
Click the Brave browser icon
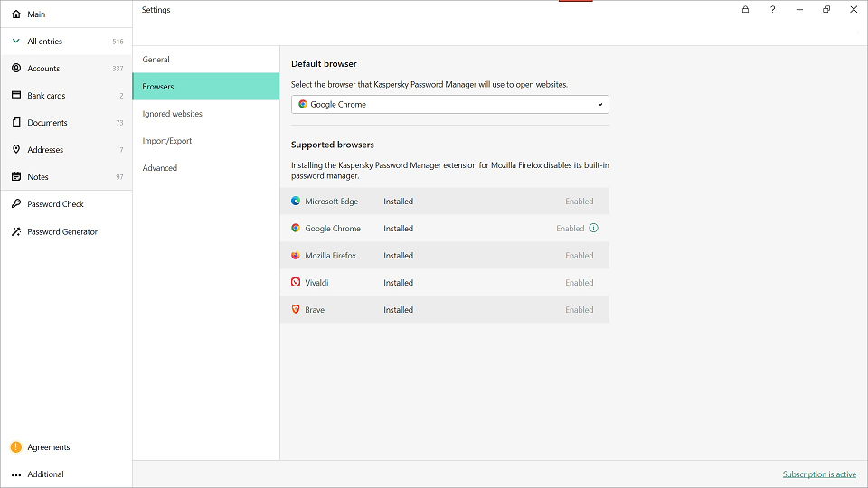click(296, 309)
